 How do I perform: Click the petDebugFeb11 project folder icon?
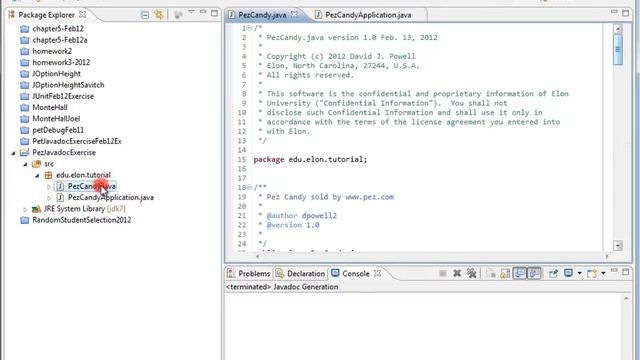pyautogui.click(x=25, y=130)
